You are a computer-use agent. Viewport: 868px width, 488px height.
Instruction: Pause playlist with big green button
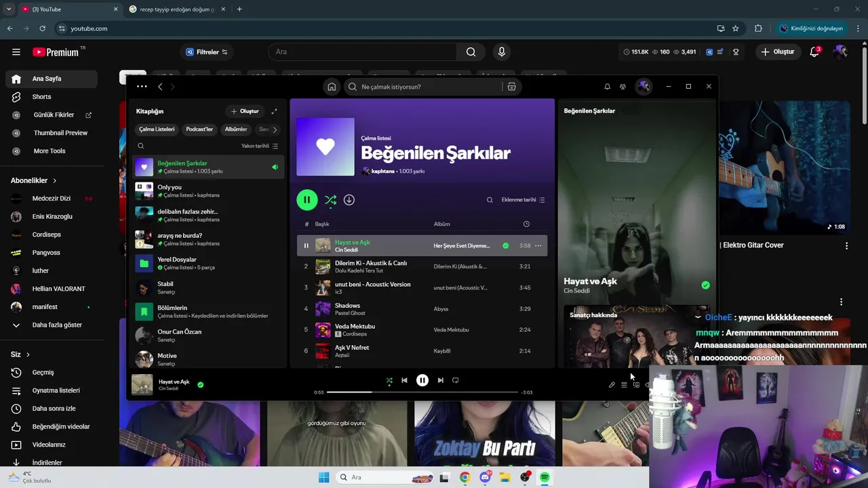[x=307, y=200]
